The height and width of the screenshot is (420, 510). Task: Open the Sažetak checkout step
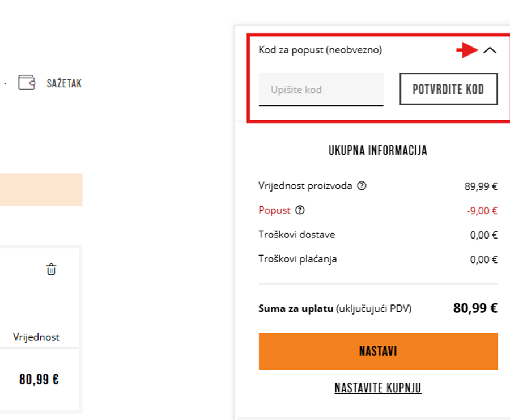point(64,83)
